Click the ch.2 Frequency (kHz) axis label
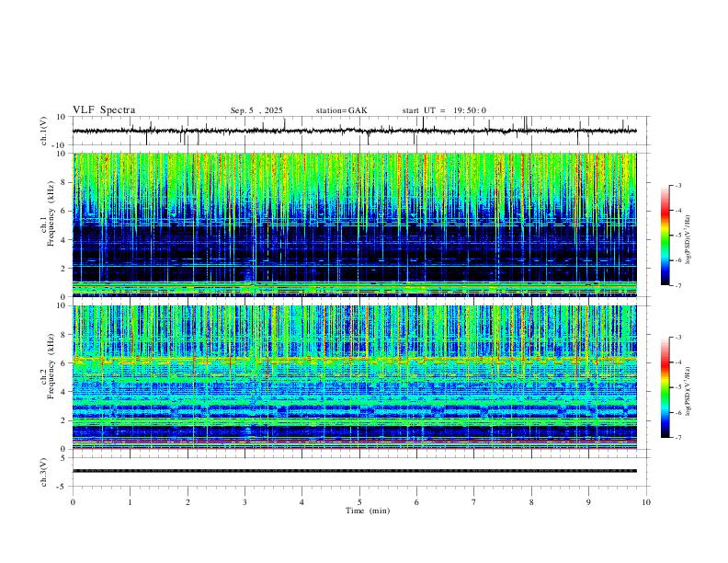This screenshot has height=563, width=728. 48,366
